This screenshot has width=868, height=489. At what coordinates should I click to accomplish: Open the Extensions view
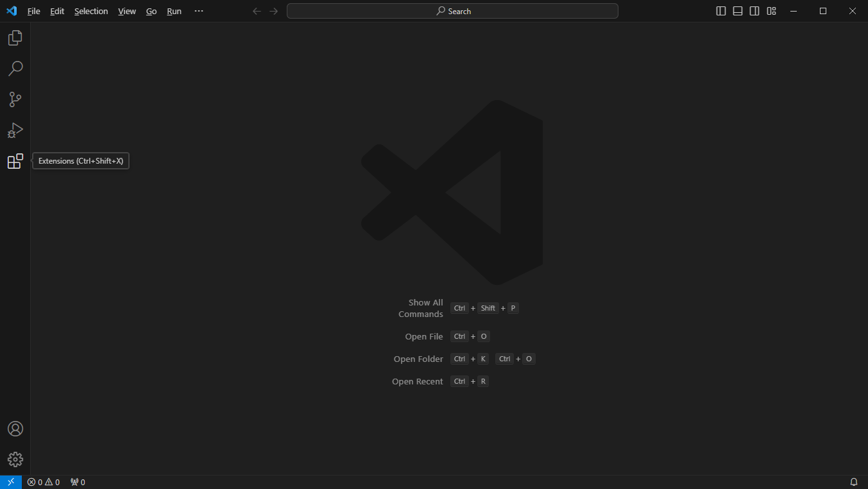coord(15,161)
